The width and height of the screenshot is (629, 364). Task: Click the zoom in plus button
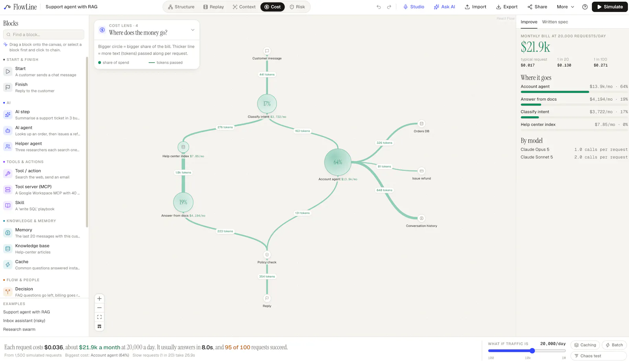pos(99,299)
